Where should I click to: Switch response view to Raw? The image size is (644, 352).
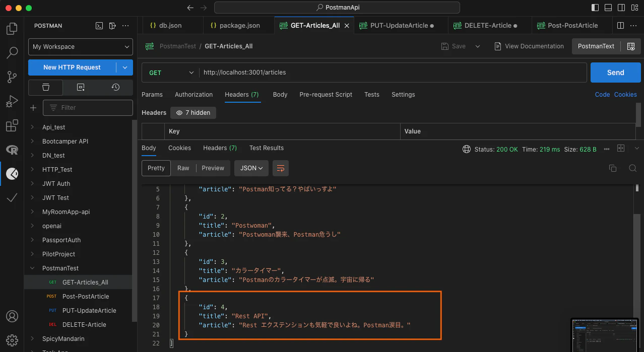(183, 168)
